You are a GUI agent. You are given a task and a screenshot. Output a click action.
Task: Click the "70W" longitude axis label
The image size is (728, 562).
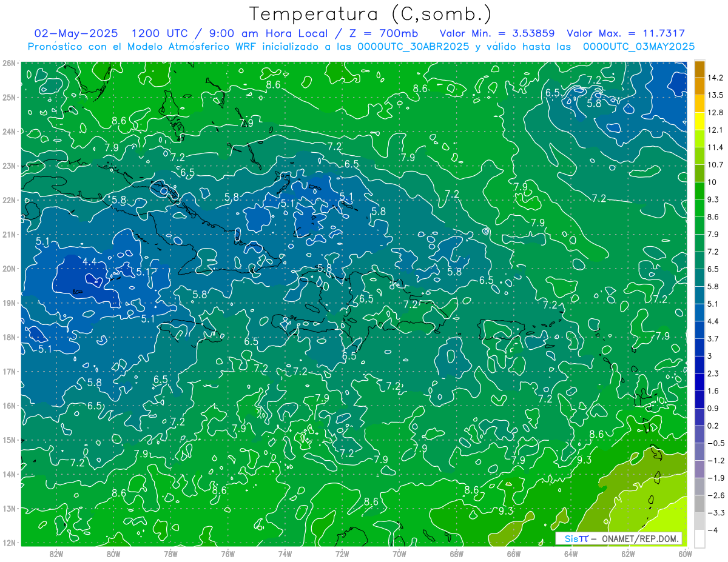click(399, 554)
